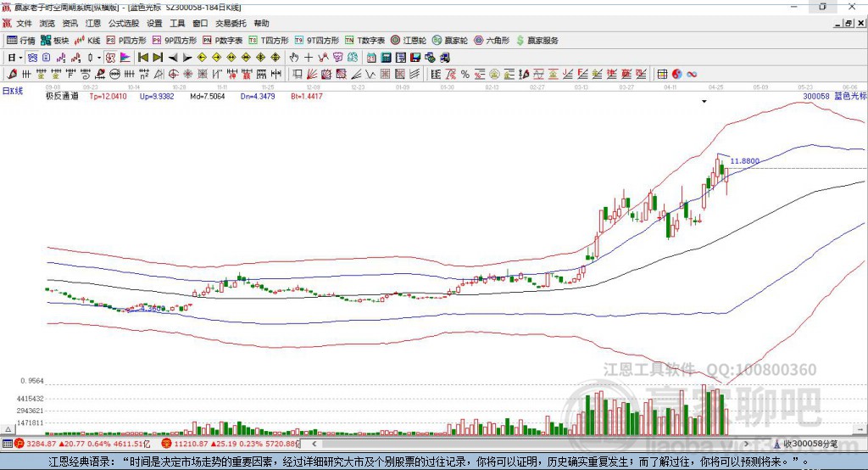Open the 六角形 hexagon tool
868x470 pixels.
492,41
